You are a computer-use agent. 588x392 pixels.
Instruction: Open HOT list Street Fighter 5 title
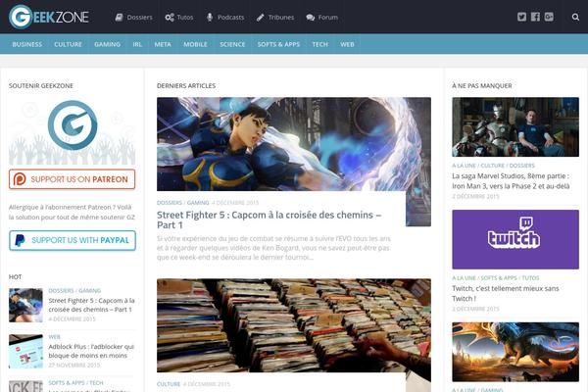(x=91, y=305)
